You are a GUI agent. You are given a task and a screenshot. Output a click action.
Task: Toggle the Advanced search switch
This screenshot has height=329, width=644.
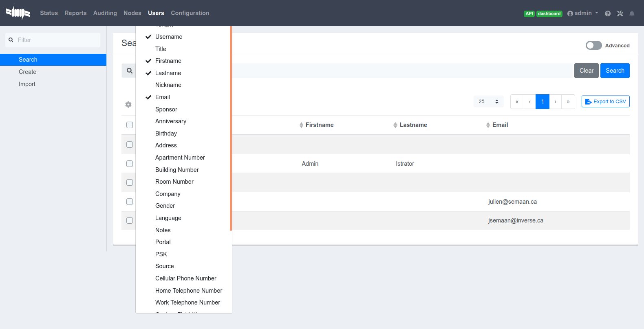click(593, 45)
